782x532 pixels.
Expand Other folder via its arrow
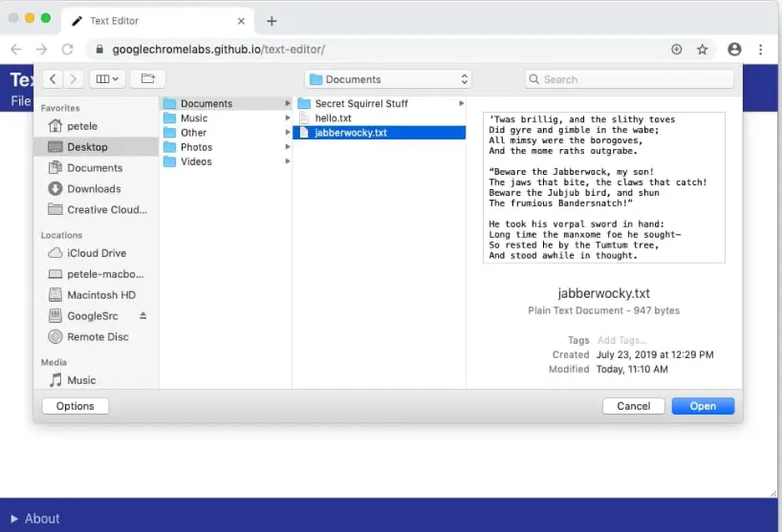[287, 133]
